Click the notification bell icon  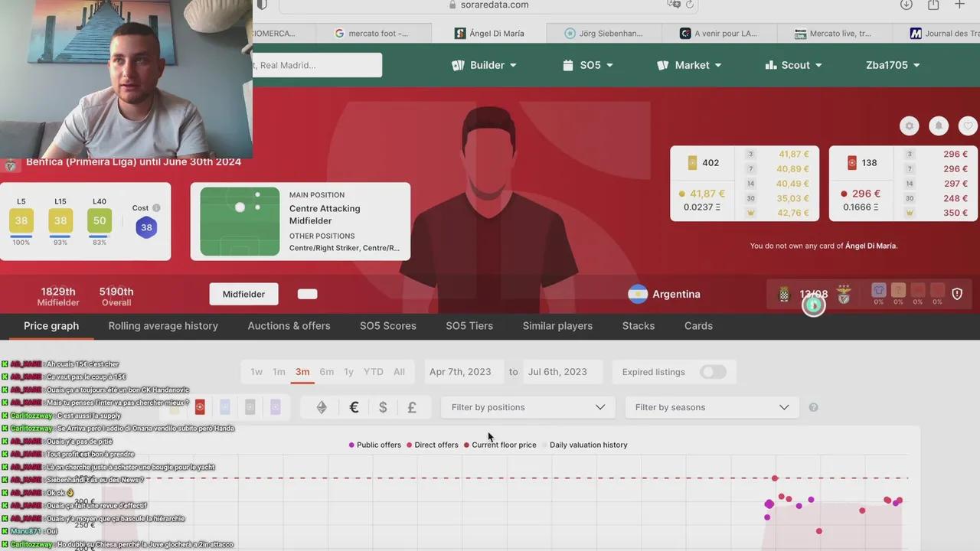pos(939,126)
